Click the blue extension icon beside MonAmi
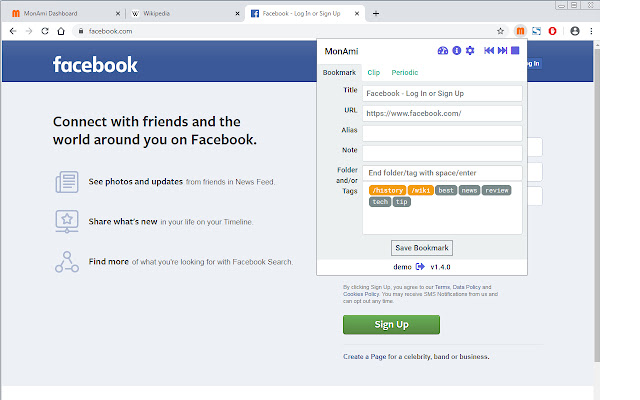The width and height of the screenshot is (640, 400). (x=536, y=31)
